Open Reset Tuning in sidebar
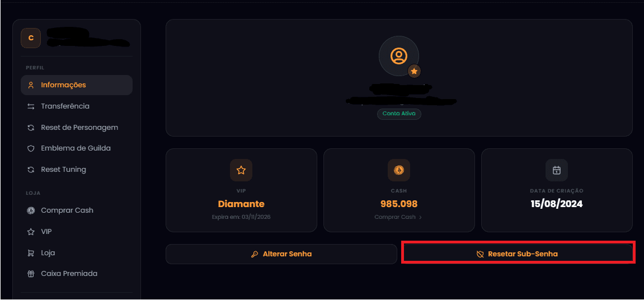 tap(63, 170)
